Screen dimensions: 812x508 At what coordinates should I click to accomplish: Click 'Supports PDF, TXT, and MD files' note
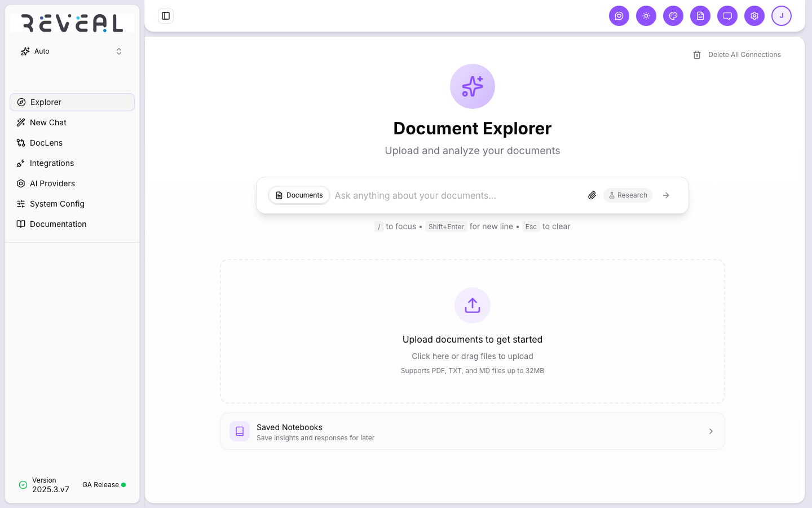coord(473,371)
